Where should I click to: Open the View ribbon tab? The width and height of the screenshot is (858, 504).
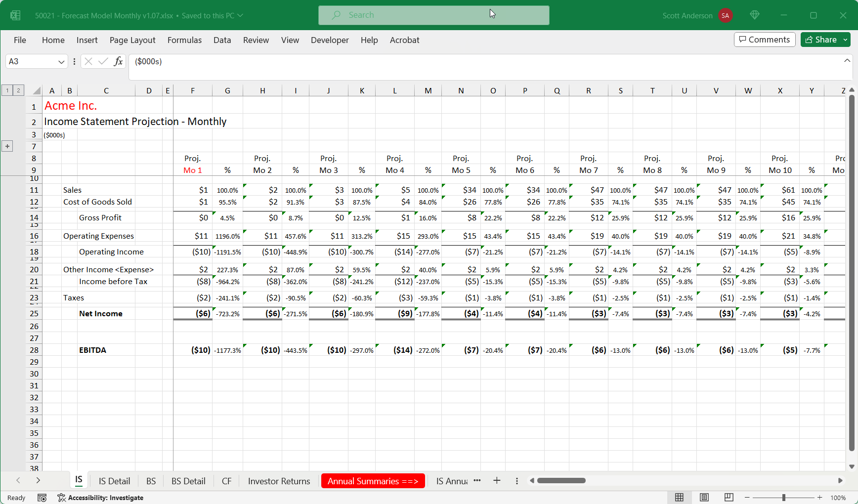click(290, 40)
